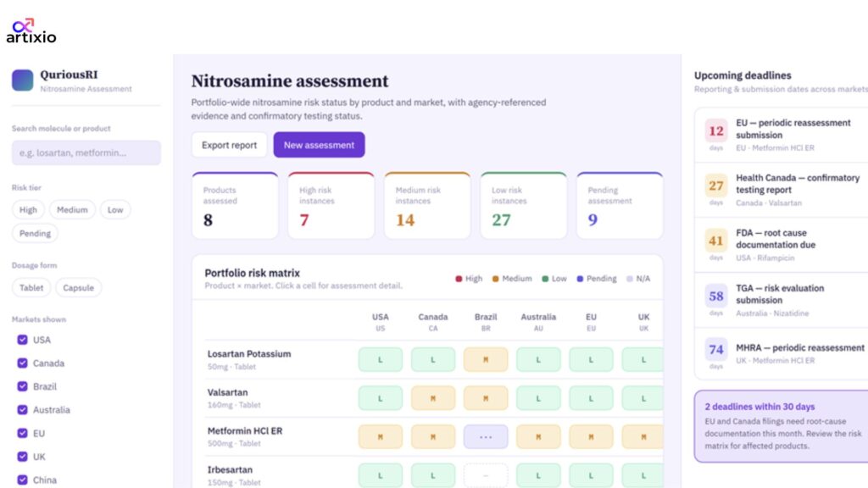The image size is (868, 488).
Task: Filter by Pending risk tier
Action: (35, 234)
